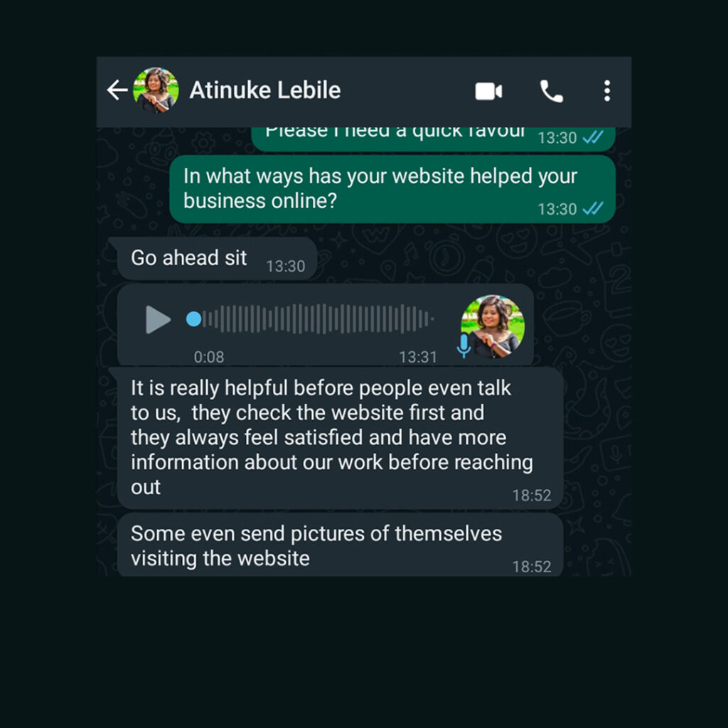Screen dimensions: 728x728
Task: Open the three-dot more options menu
Action: [607, 90]
